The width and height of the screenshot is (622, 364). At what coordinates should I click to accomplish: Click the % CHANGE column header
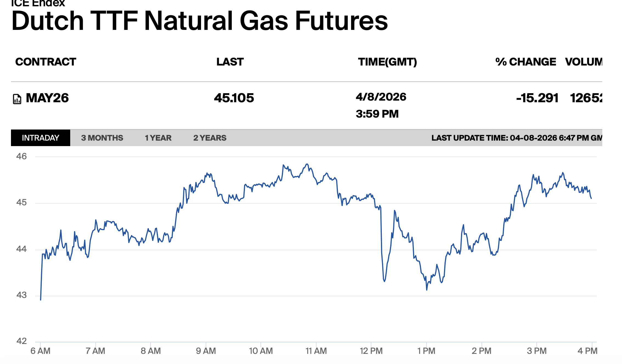point(525,62)
